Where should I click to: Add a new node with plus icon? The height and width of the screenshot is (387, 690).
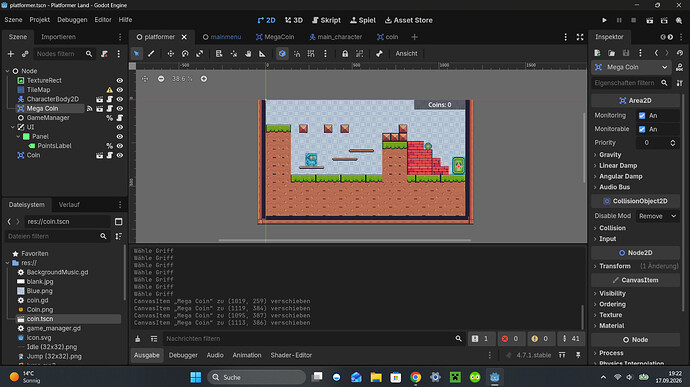11,54
